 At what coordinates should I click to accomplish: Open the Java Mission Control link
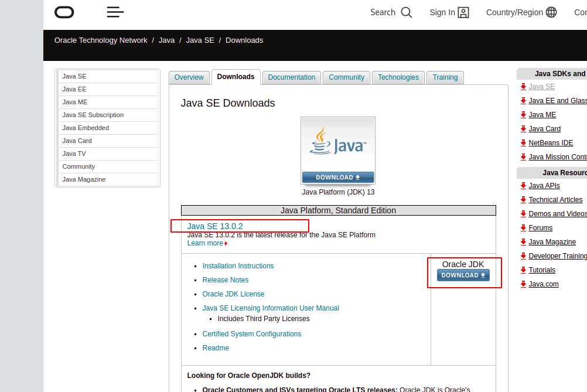tap(558, 157)
